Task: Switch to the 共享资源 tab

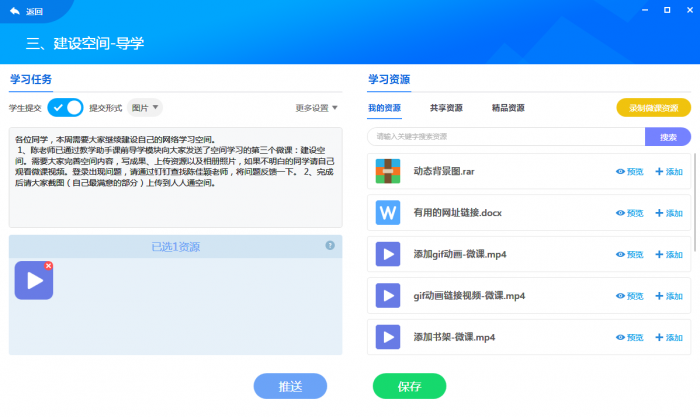Action: click(446, 107)
